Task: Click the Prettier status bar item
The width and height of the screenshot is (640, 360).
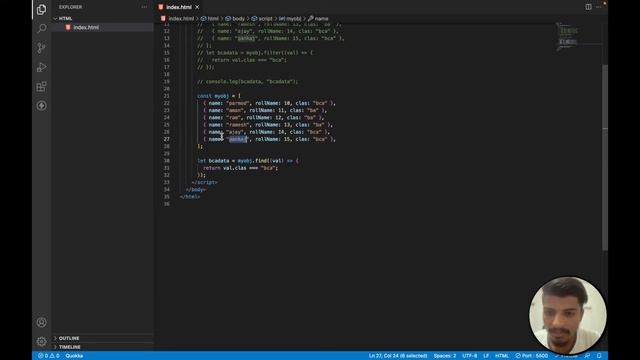Action: pyautogui.click(x=566, y=356)
